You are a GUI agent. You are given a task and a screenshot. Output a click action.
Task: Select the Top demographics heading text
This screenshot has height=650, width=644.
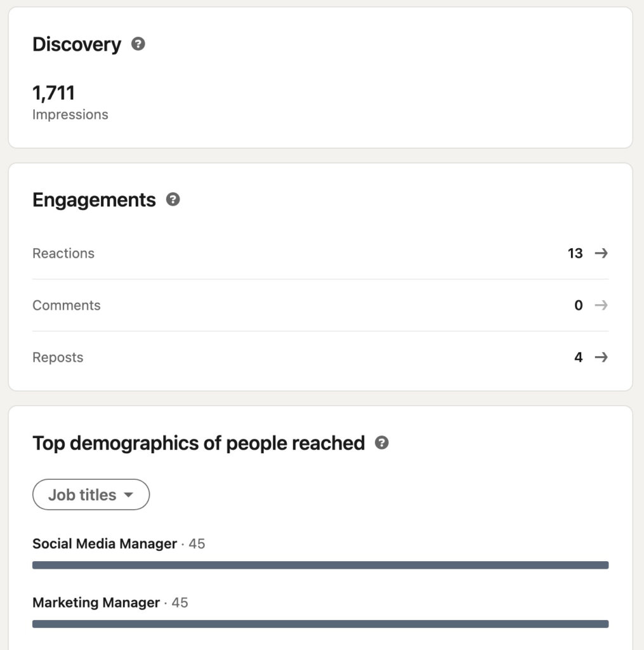(199, 444)
